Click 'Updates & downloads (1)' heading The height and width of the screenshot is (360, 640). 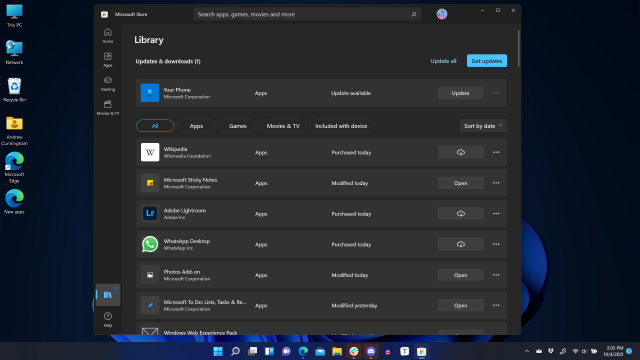[x=168, y=61]
